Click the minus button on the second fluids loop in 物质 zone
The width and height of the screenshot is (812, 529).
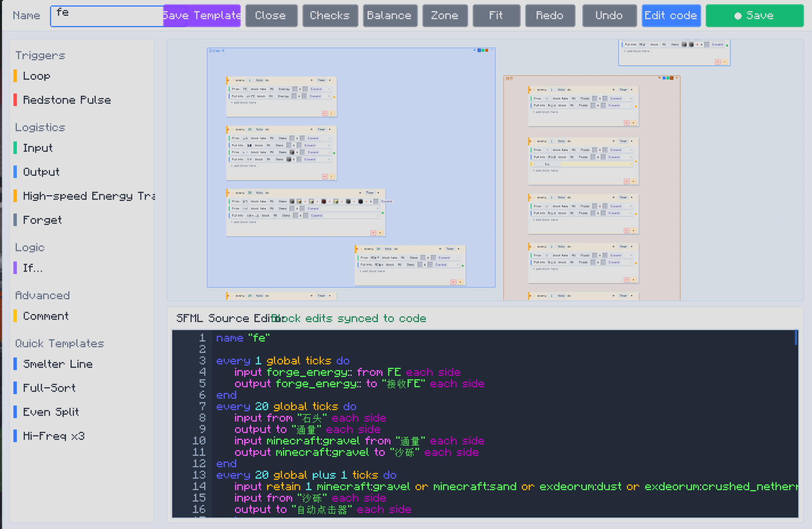(626, 181)
